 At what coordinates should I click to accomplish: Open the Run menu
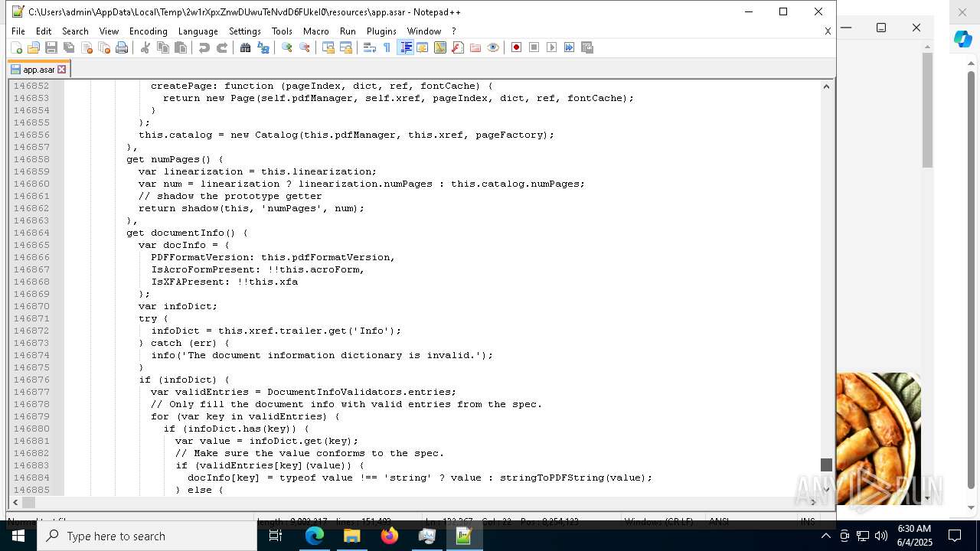coord(348,31)
